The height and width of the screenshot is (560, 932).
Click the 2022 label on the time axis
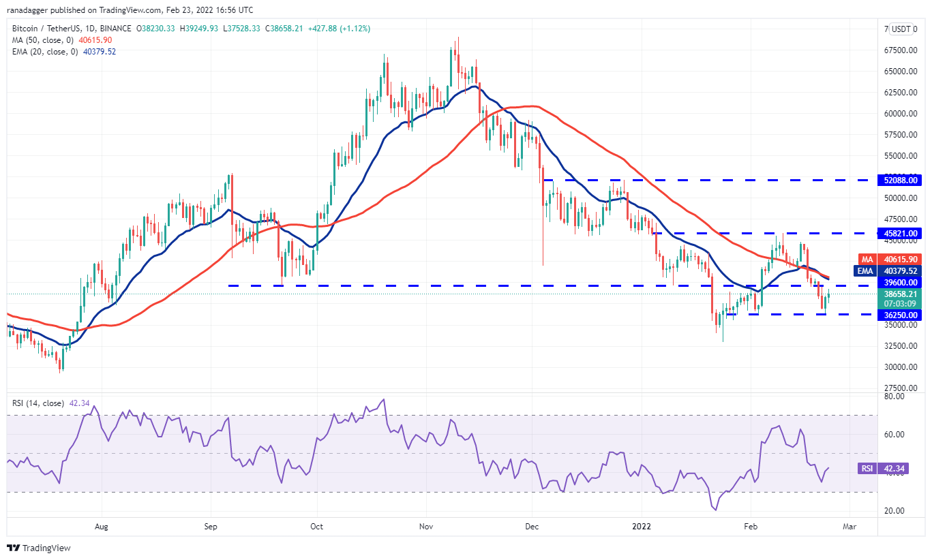click(642, 527)
